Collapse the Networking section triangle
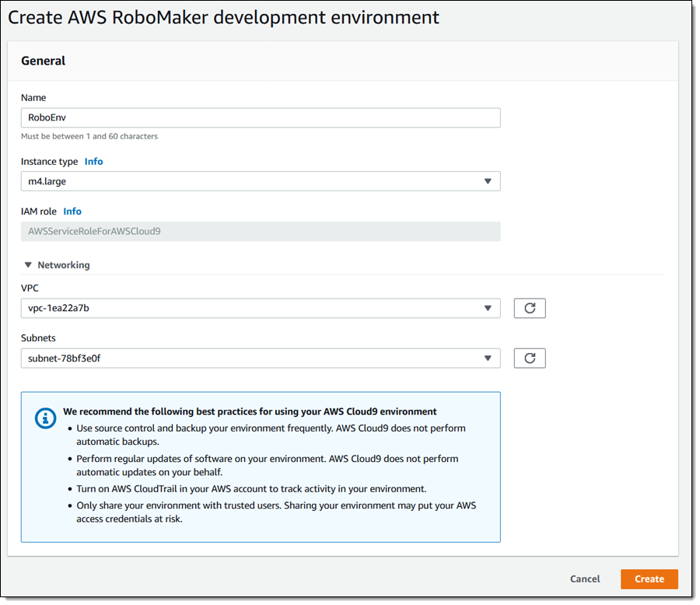Image resolution: width=700 pixels, height=605 pixels. [28, 265]
